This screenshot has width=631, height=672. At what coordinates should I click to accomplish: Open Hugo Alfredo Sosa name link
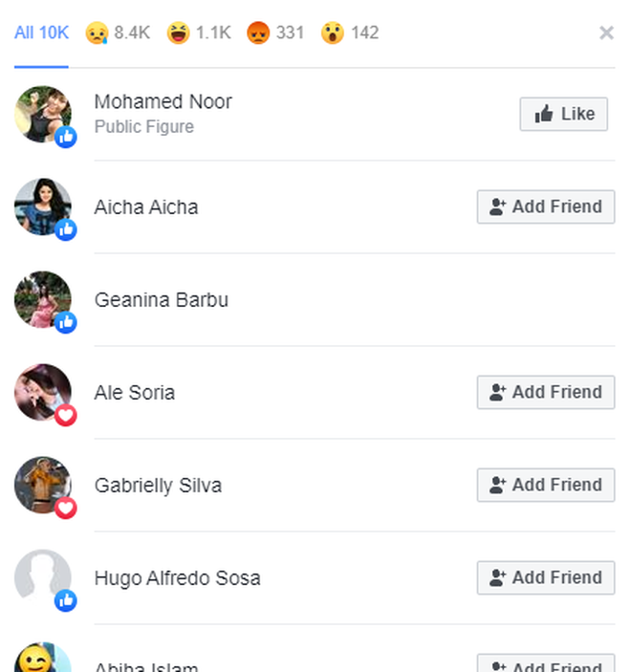tap(177, 578)
